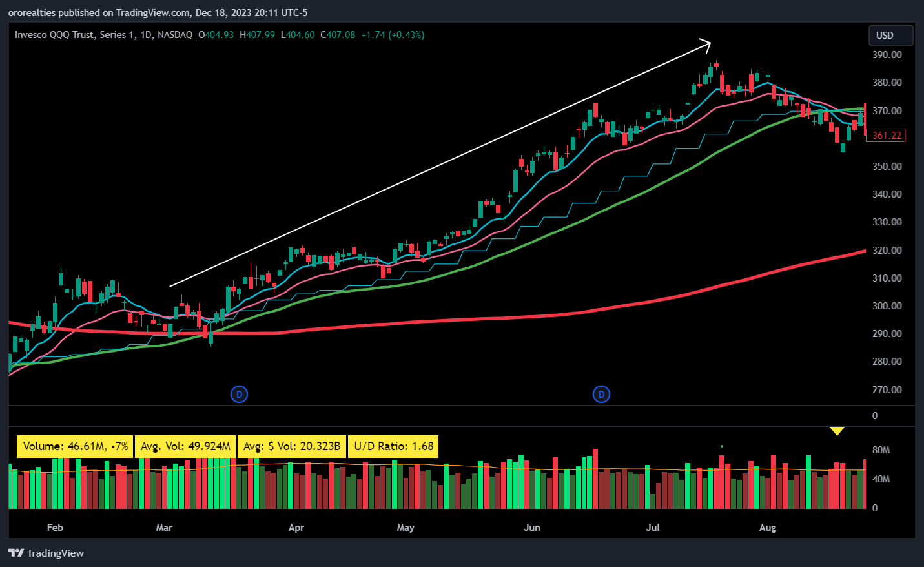Click the Jul label on time axis
Image resolution: width=924 pixels, height=567 pixels.
click(x=653, y=528)
